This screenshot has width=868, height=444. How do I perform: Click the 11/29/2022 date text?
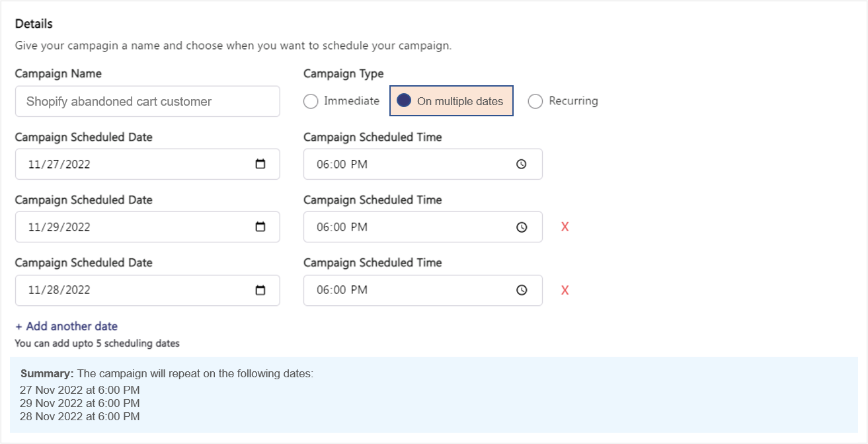click(59, 227)
